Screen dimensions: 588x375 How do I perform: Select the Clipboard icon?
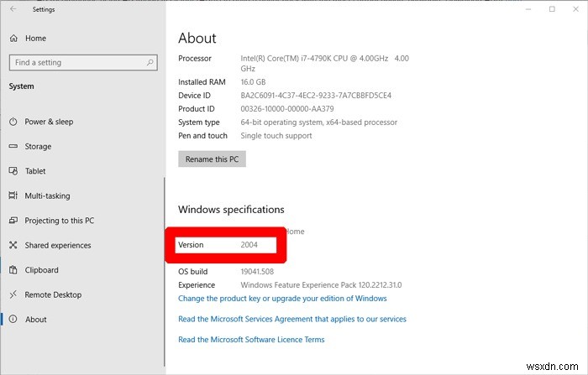(x=13, y=270)
